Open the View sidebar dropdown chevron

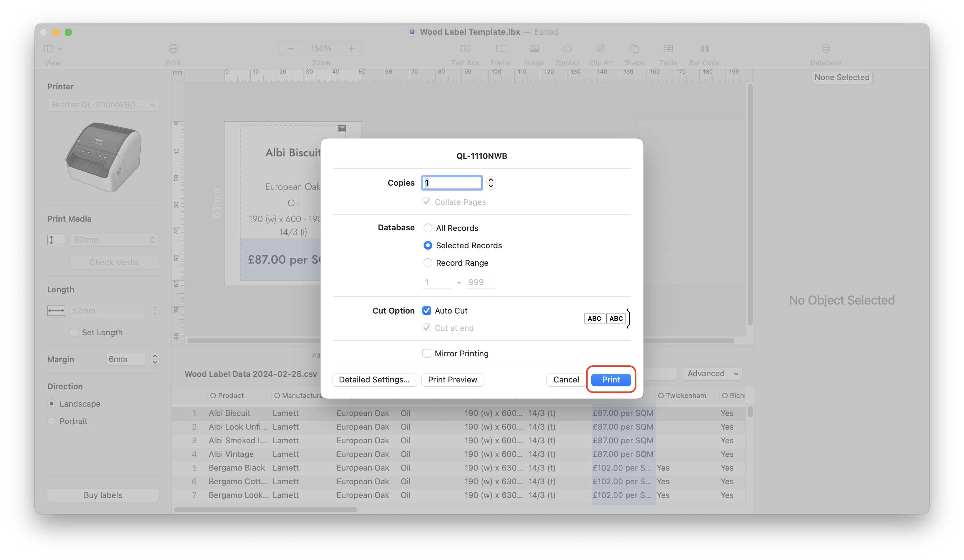[x=60, y=49]
